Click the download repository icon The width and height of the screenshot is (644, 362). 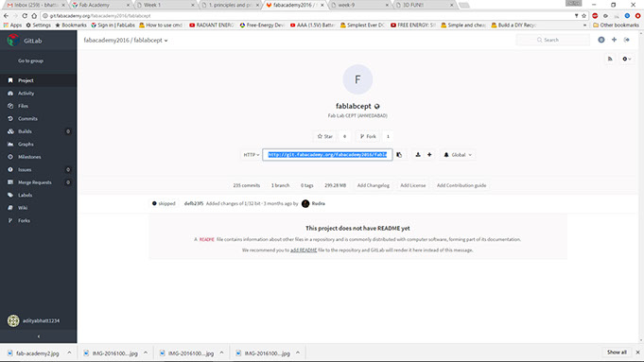418,155
